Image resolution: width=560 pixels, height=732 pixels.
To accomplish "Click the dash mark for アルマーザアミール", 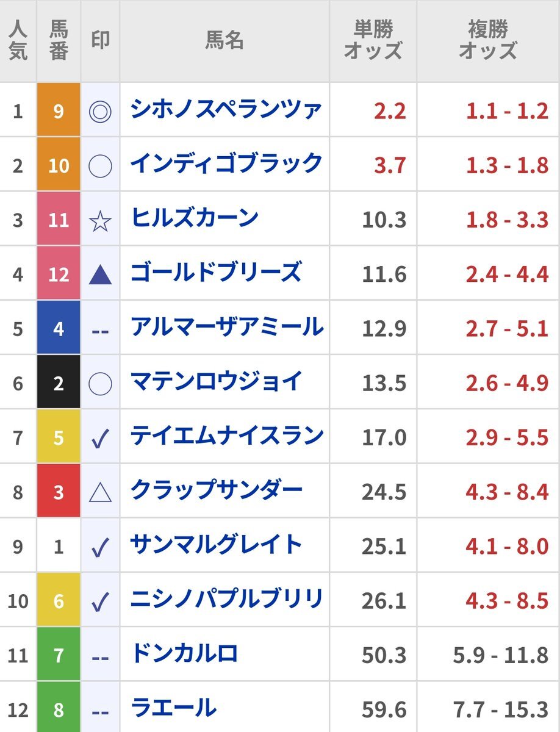I will [x=100, y=330].
